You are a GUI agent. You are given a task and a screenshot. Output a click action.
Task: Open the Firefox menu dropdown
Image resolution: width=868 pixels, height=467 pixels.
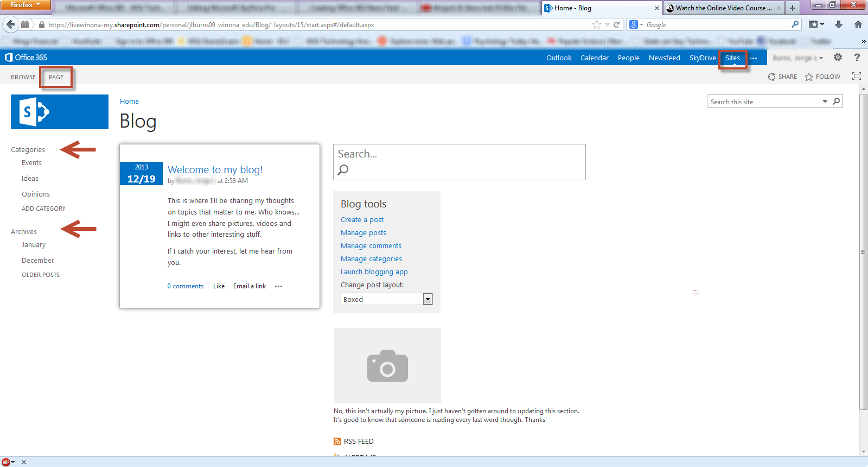25,5
